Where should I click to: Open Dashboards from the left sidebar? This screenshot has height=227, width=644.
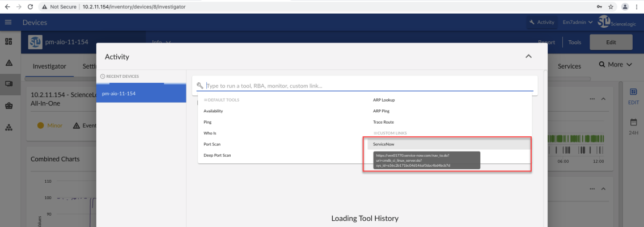click(9, 42)
